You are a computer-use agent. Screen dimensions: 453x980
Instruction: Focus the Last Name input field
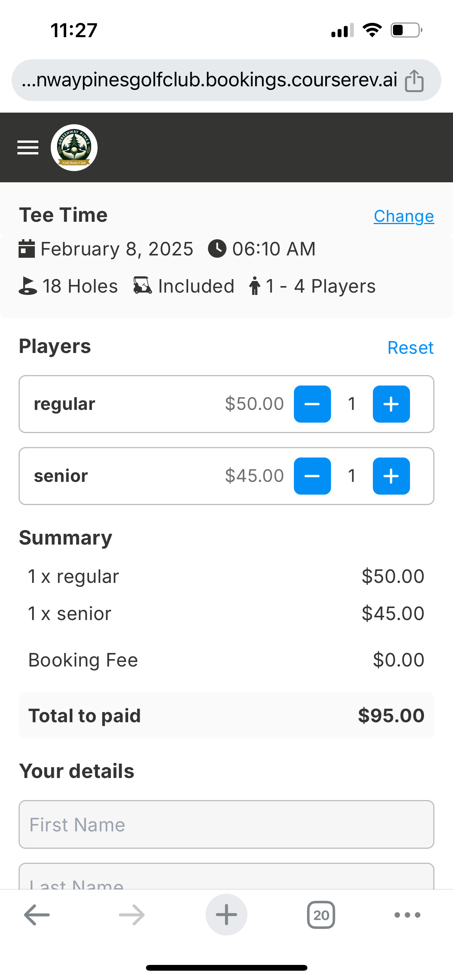[226, 879]
